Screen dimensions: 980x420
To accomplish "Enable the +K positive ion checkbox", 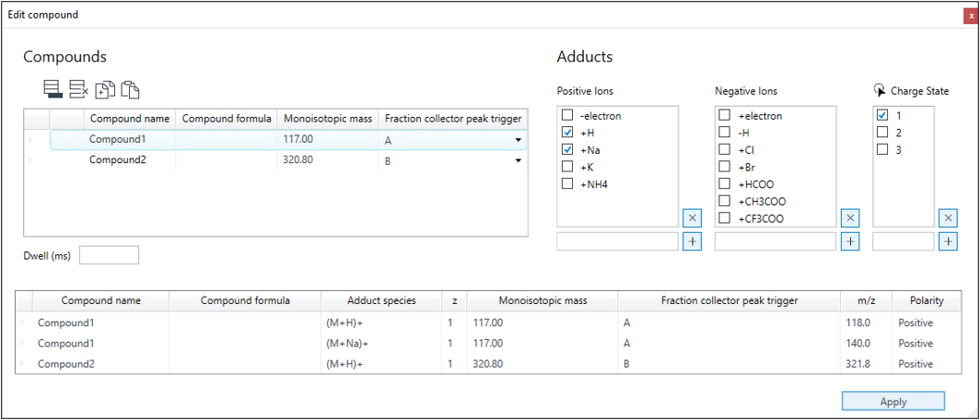I will (566, 167).
